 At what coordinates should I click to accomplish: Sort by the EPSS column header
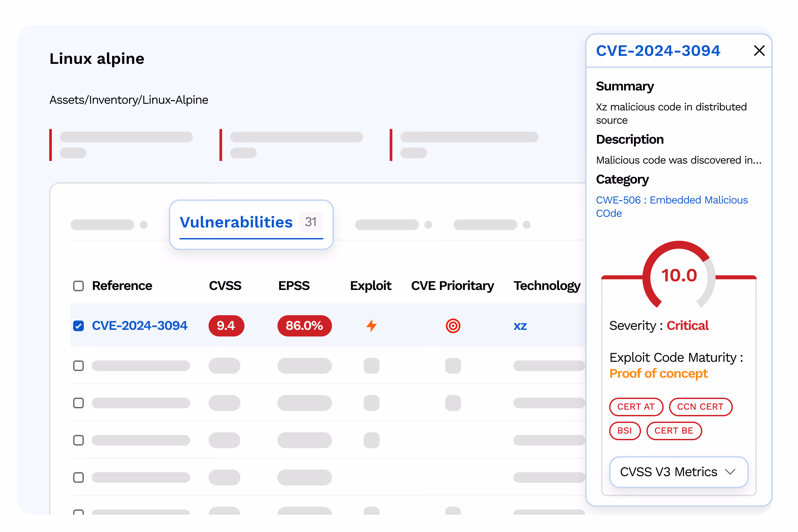coord(294,286)
